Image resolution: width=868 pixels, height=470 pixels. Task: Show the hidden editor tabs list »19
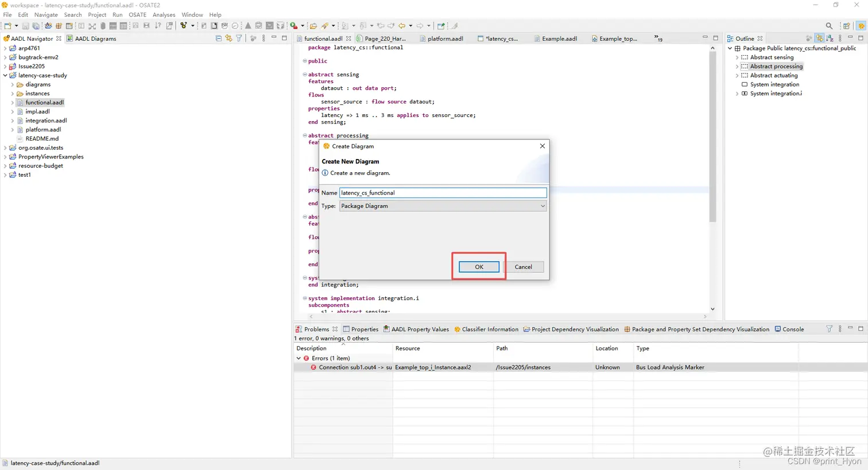click(658, 38)
